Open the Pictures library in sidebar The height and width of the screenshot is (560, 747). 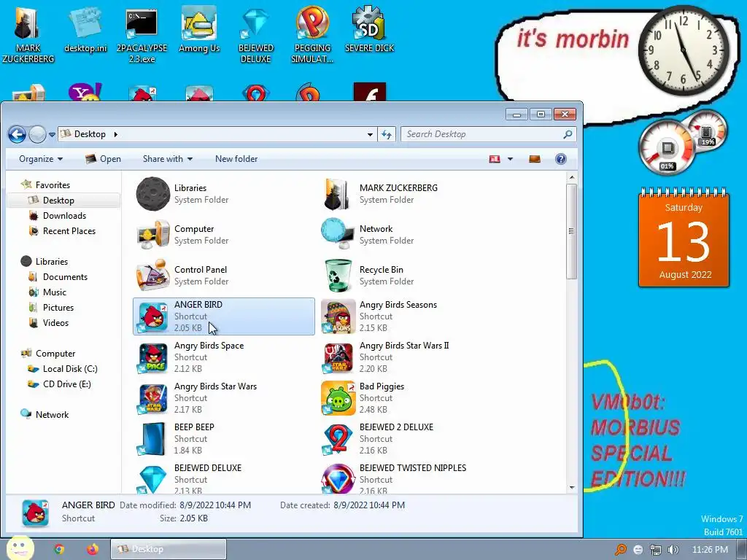[x=58, y=307]
